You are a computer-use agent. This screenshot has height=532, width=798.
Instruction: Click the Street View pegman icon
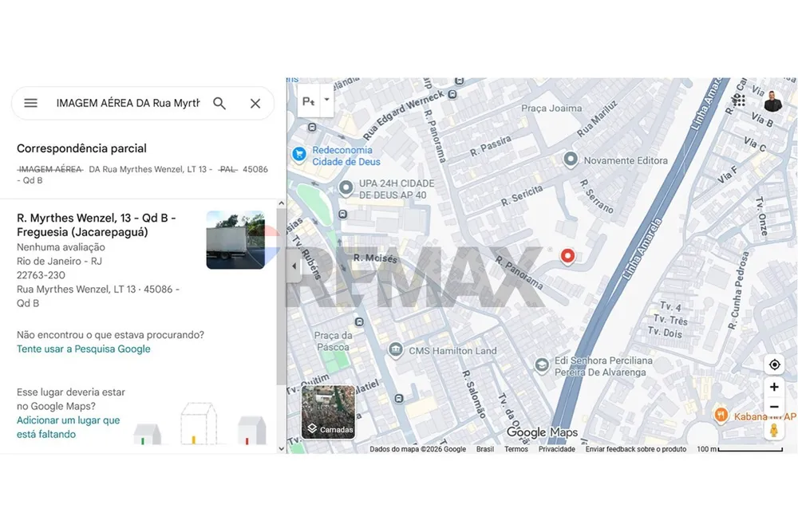(x=774, y=430)
